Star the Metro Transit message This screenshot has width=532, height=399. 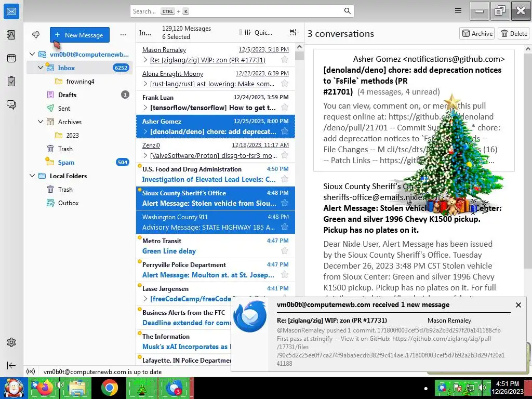[x=285, y=251]
